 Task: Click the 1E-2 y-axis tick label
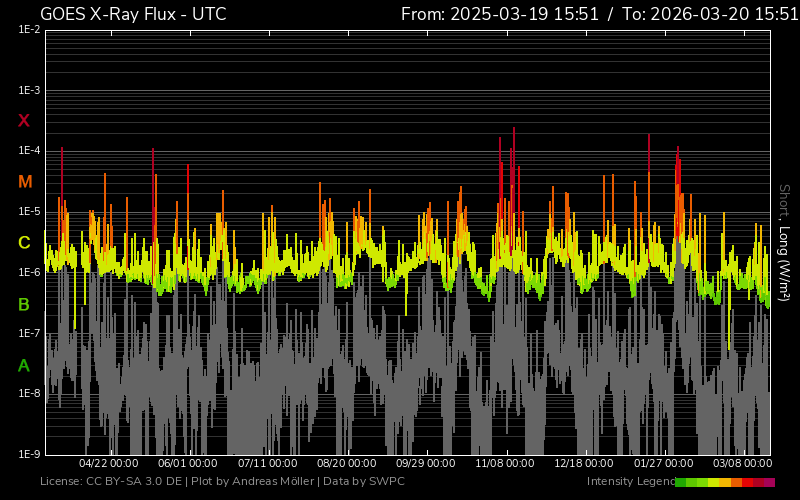[x=28, y=30]
